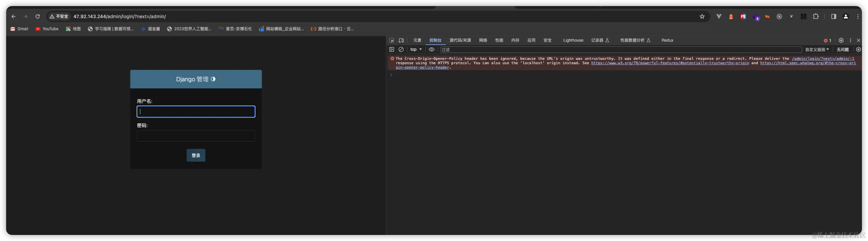Open the Extensions puzzle piece menu
The width and height of the screenshot is (868, 241).
click(x=816, y=16)
